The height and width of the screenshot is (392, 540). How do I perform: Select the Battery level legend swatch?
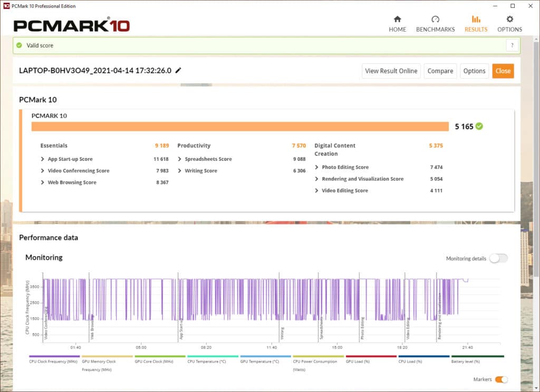click(x=478, y=356)
